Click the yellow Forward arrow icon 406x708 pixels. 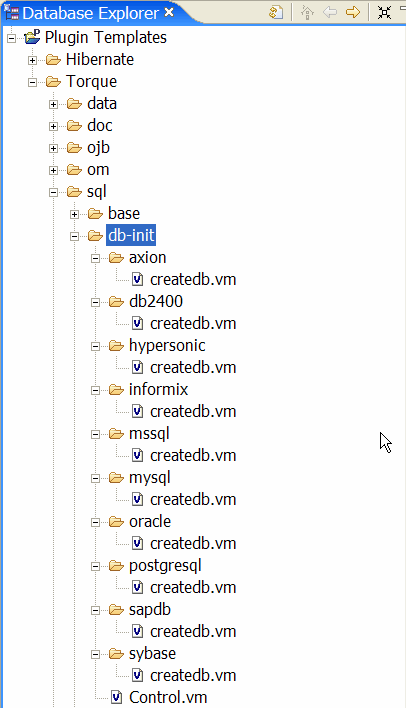point(353,12)
